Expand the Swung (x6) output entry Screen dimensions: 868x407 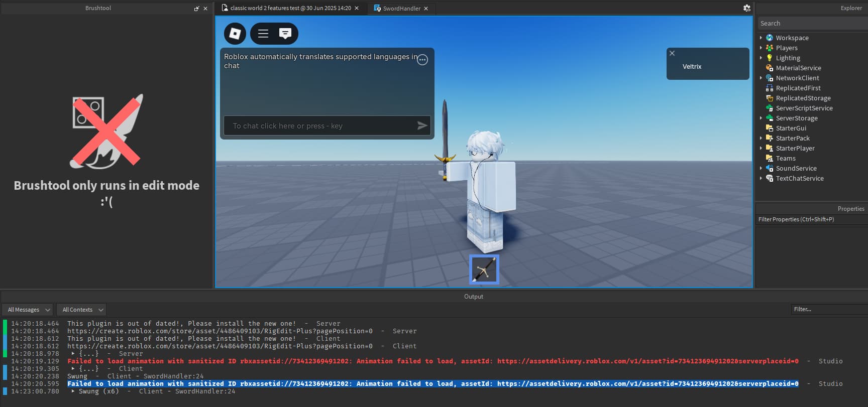(x=73, y=391)
